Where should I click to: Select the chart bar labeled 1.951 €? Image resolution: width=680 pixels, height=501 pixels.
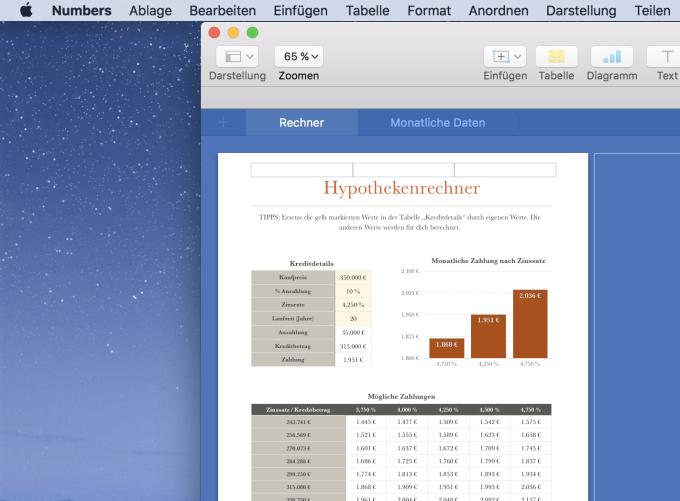pyautogui.click(x=488, y=336)
